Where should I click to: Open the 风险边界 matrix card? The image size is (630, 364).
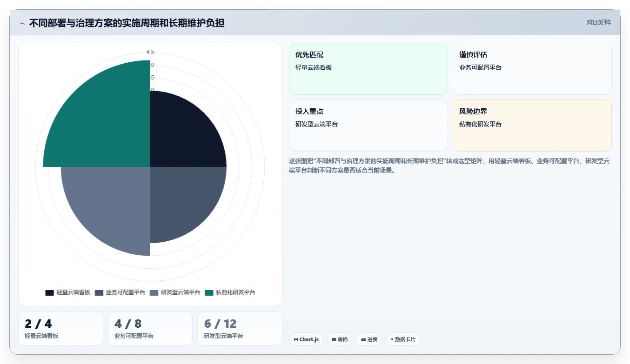[x=532, y=126]
